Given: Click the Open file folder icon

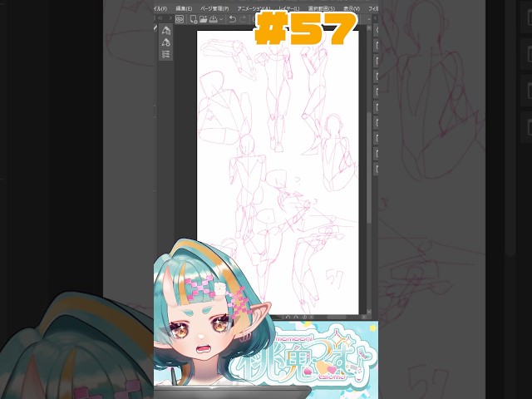Looking at the screenshot, I should point(203,19).
